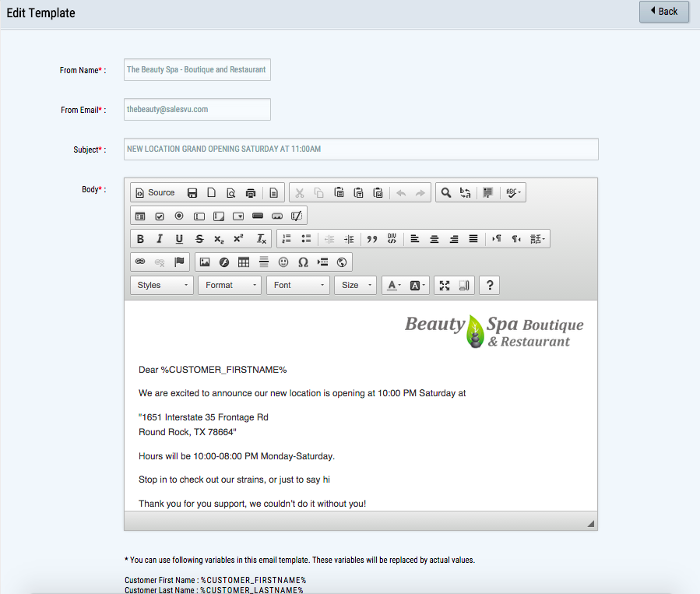Align text left
Screen dimensions: 700x594
(415, 239)
